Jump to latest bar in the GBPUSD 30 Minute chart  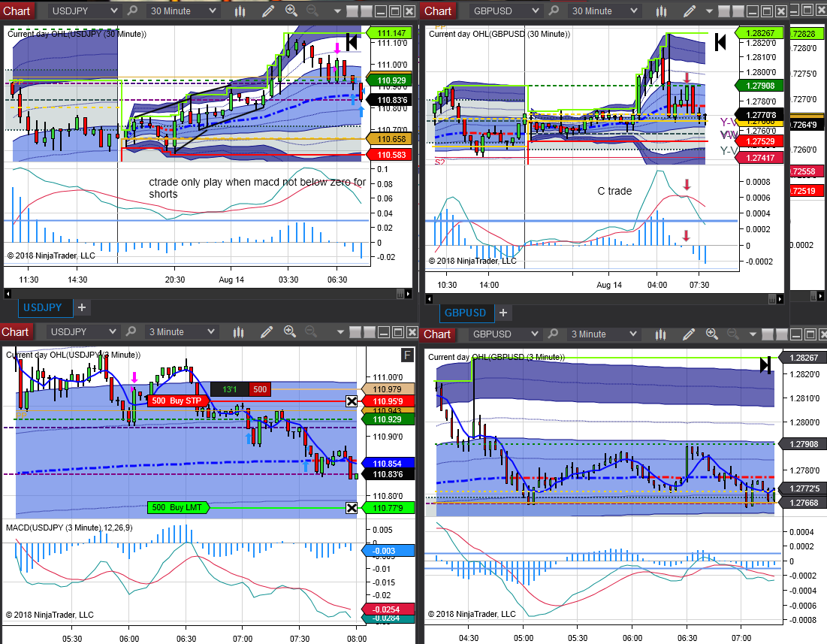pyautogui.click(x=720, y=41)
